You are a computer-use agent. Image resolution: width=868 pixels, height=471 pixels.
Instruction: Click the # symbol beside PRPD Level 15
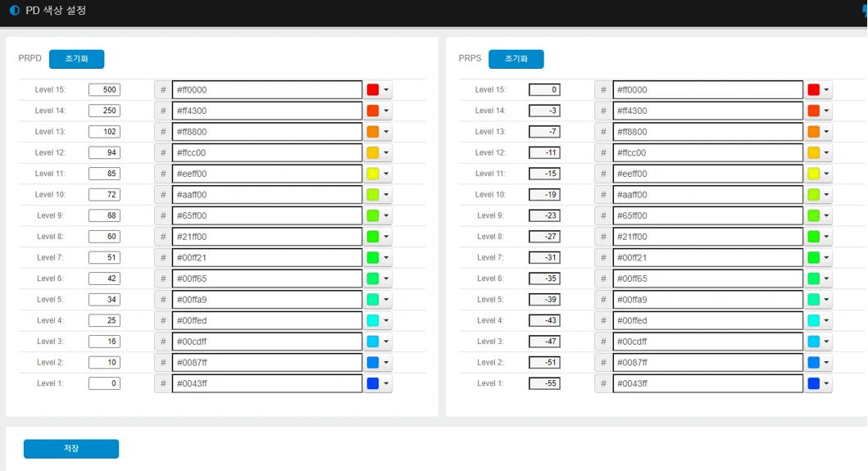tap(163, 89)
